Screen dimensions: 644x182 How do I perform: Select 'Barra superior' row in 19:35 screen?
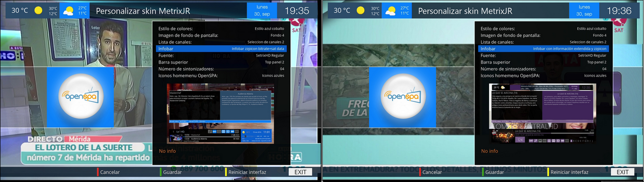222,62
